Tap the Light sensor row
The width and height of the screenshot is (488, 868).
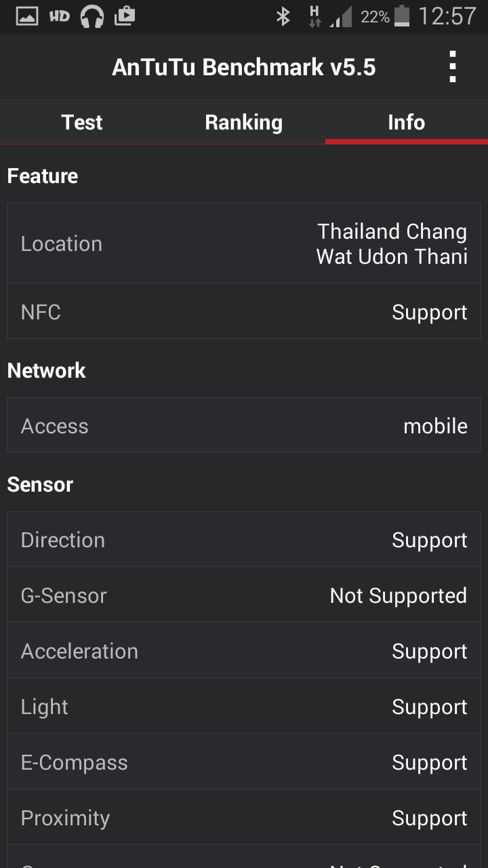(x=244, y=707)
